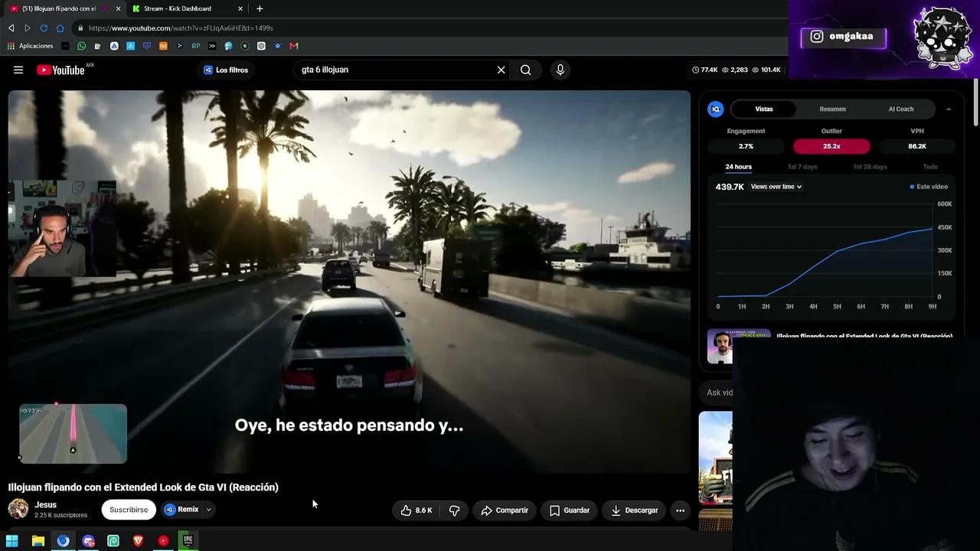
Task: Click the vidIQ logo in stats panel
Action: (x=715, y=109)
